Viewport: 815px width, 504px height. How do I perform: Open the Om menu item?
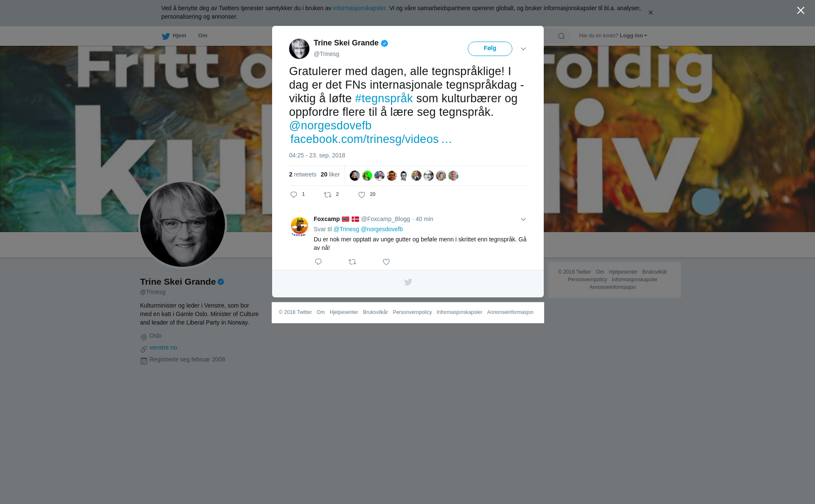[202, 36]
